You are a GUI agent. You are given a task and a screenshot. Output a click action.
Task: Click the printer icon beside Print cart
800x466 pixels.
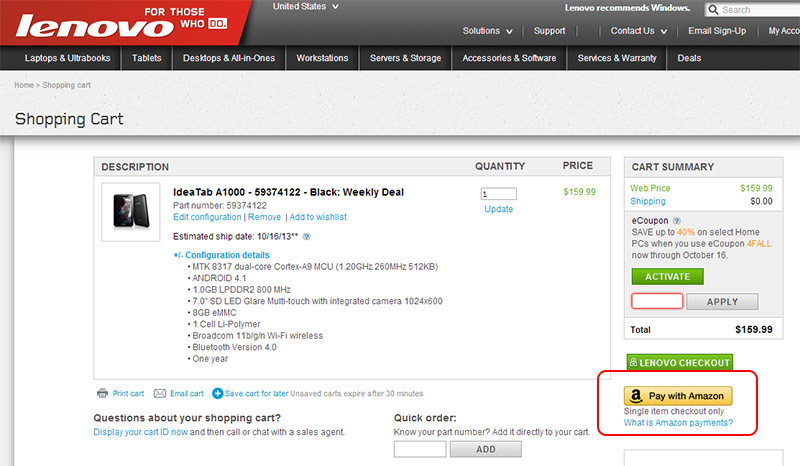[102, 393]
